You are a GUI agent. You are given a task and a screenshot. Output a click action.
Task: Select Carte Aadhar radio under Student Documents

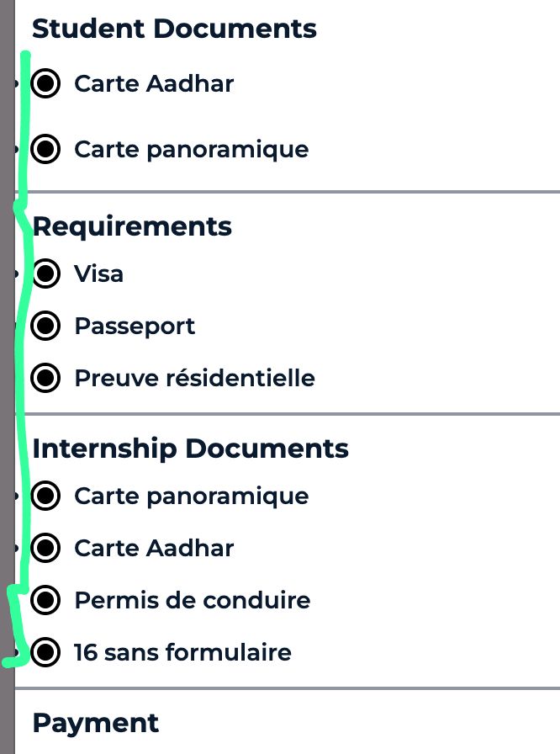[45, 83]
